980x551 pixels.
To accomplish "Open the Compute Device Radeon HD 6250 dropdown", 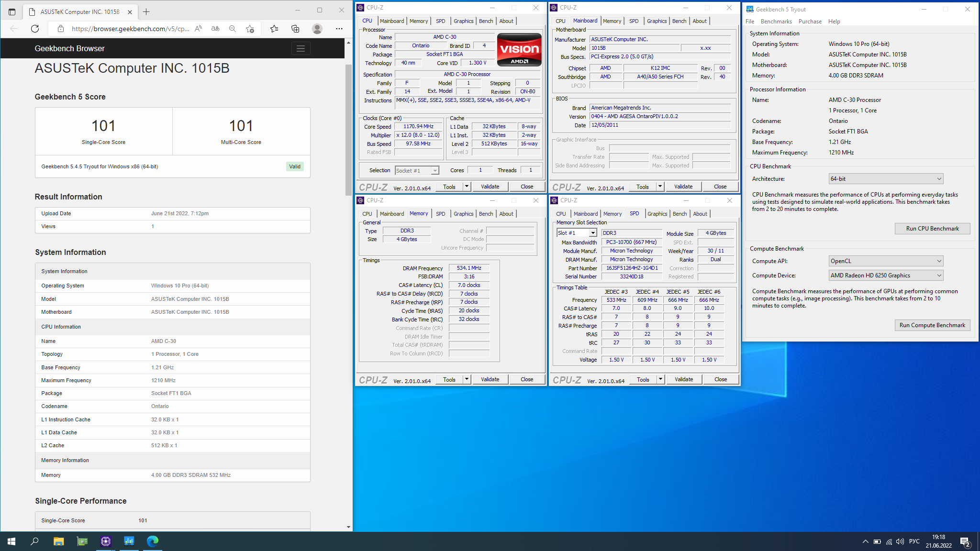I will point(886,275).
